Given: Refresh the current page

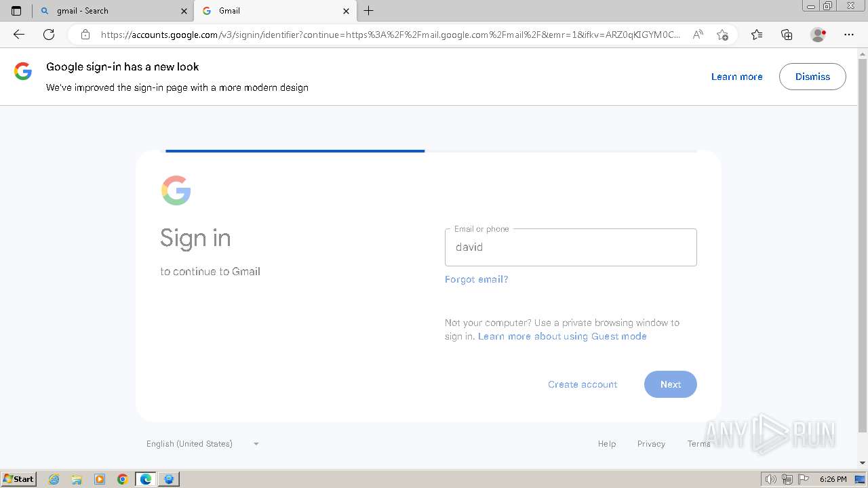Looking at the screenshot, I should click(x=49, y=35).
